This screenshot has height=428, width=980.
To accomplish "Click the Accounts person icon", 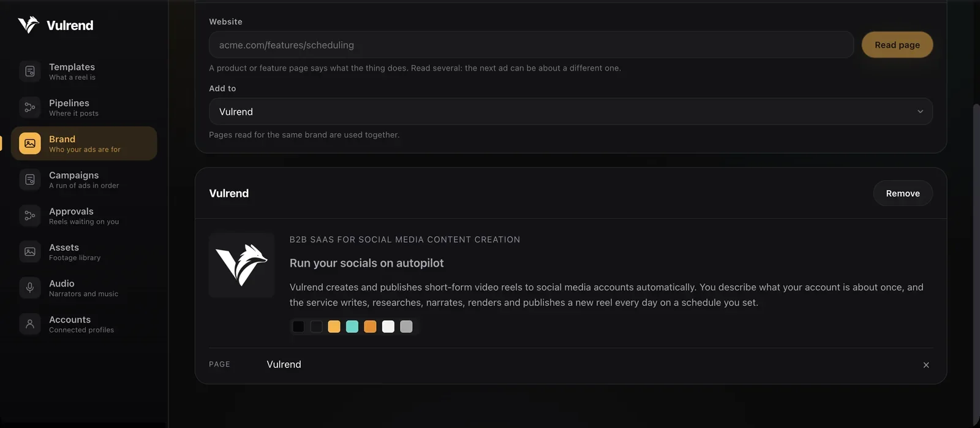I will tap(30, 324).
